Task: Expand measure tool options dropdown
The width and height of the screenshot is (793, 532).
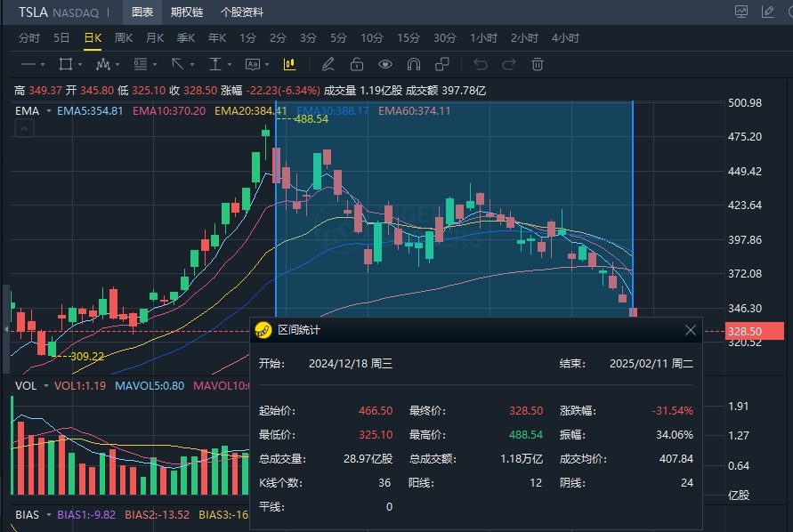Action: [230, 65]
